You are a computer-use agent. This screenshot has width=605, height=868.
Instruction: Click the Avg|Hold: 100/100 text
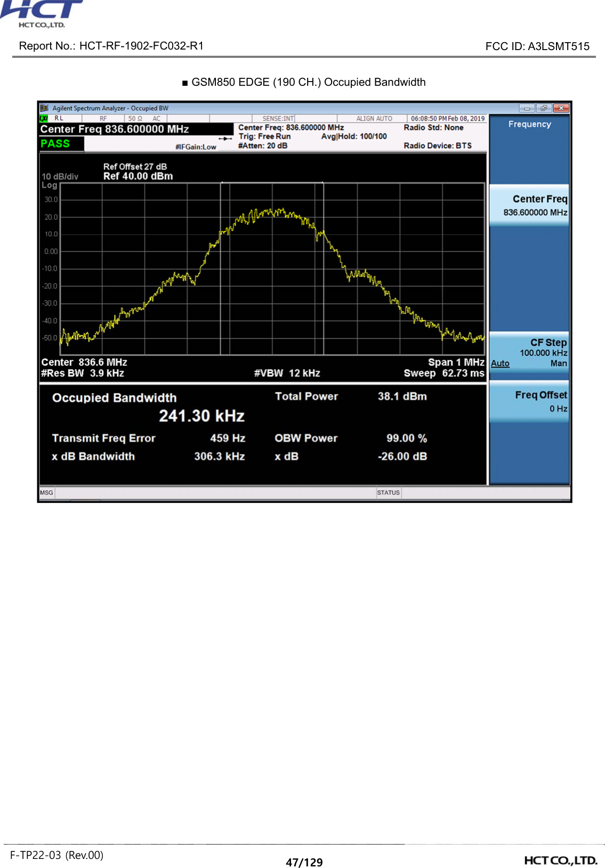coord(354,136)
